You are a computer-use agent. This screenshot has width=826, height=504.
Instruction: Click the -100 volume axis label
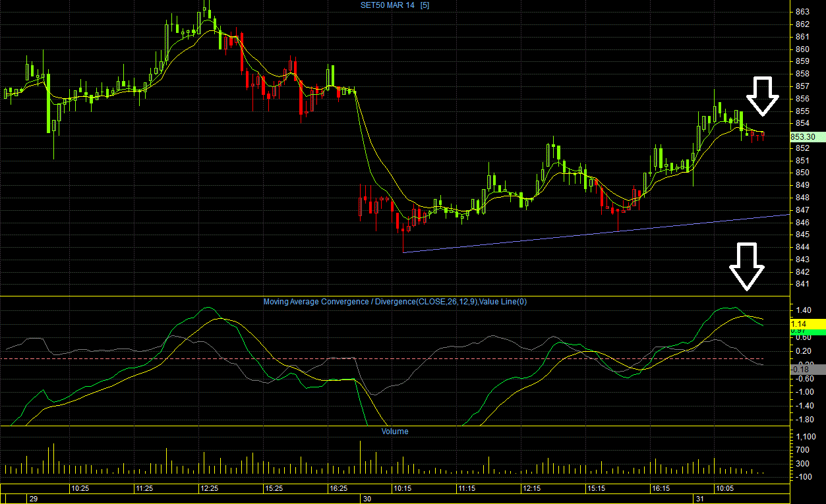tap(803, 476)
